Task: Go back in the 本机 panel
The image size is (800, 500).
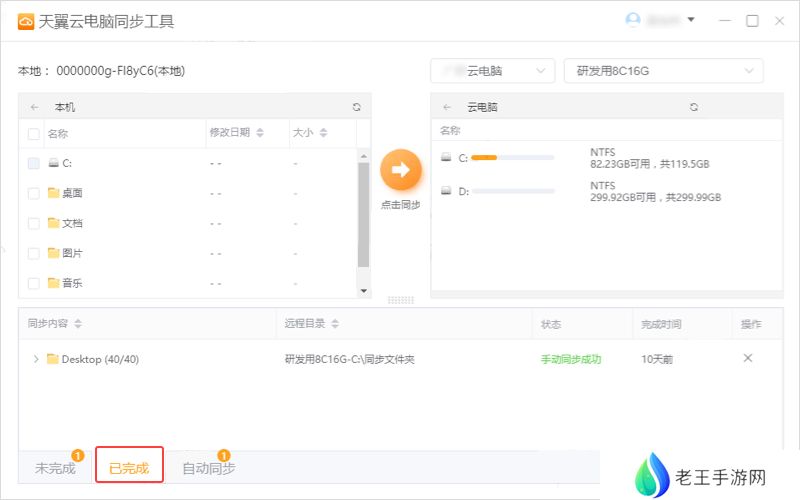Action: 35,107
